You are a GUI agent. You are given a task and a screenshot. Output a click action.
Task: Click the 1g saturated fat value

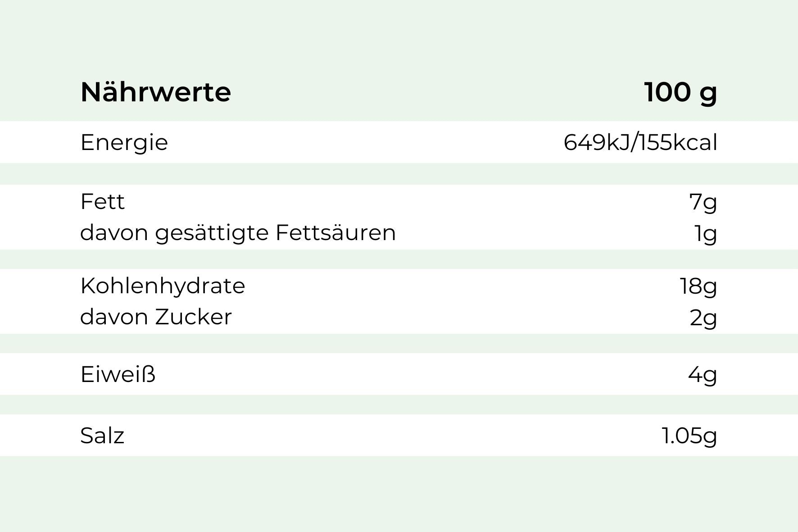(x=705, y=233)
